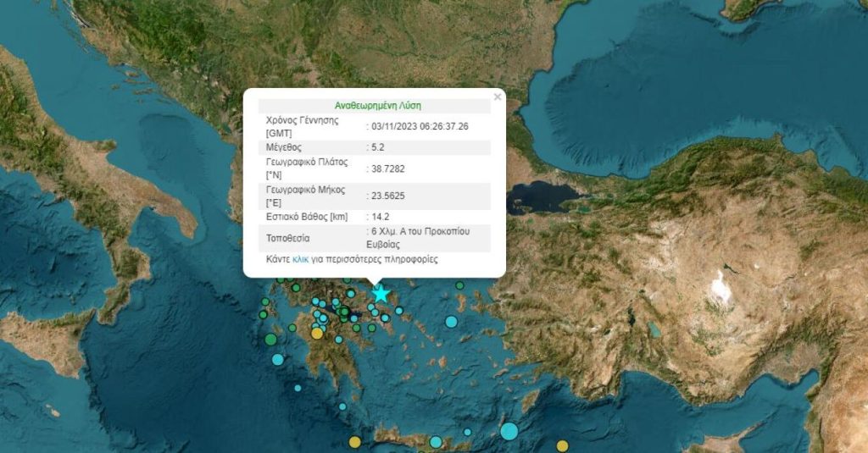Select the cyan circle marker on central Crete
868x453 pixels.
click(x=436, y=442)
